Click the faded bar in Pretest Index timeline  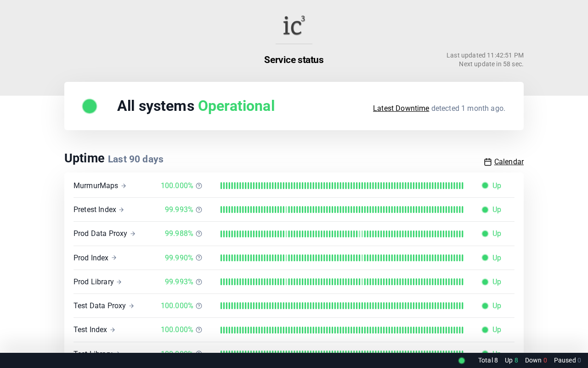286,210
